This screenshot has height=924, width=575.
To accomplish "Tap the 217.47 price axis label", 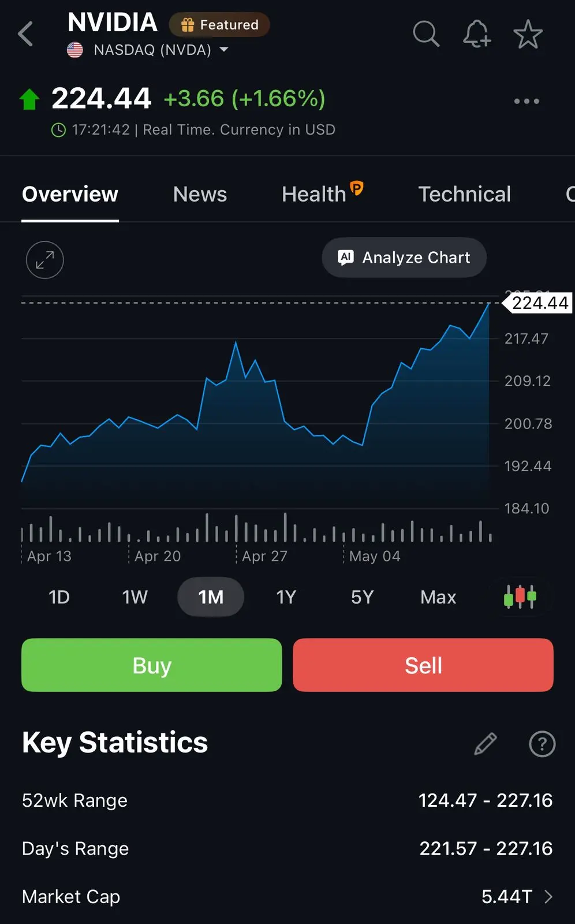I will pos(527,338).
